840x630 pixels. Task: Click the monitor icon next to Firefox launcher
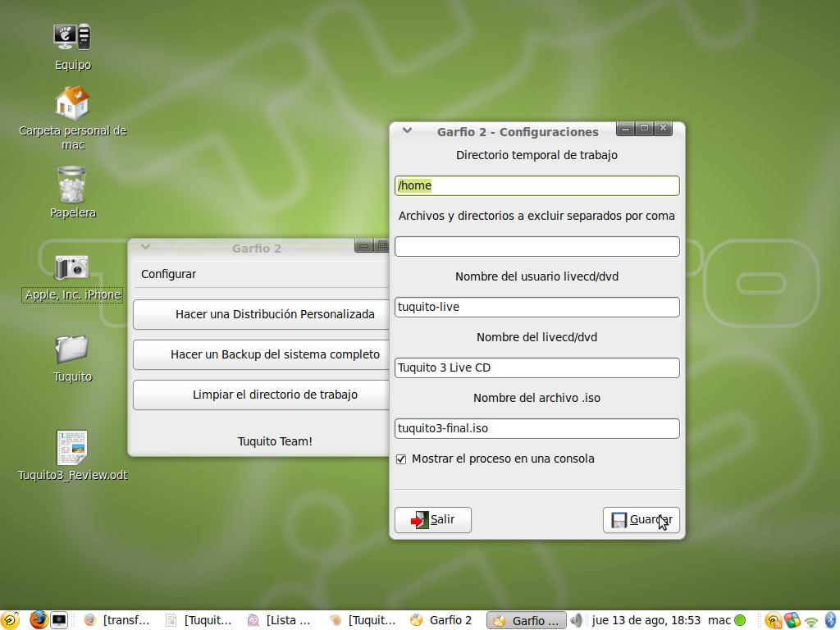59,620
